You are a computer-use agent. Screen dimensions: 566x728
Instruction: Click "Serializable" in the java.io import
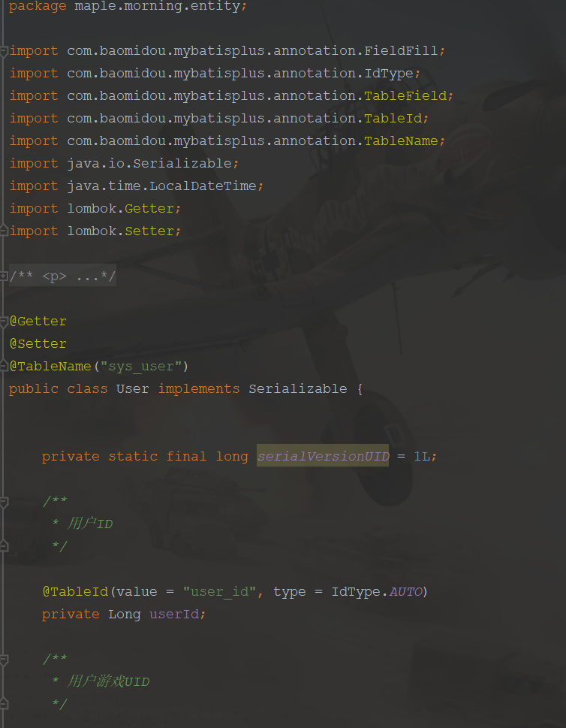(182, 164)
